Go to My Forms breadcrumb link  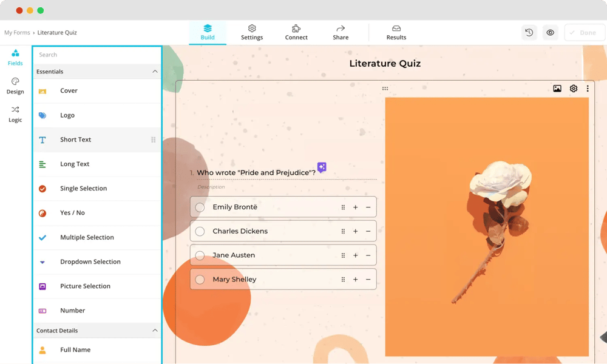pos(17,33)
